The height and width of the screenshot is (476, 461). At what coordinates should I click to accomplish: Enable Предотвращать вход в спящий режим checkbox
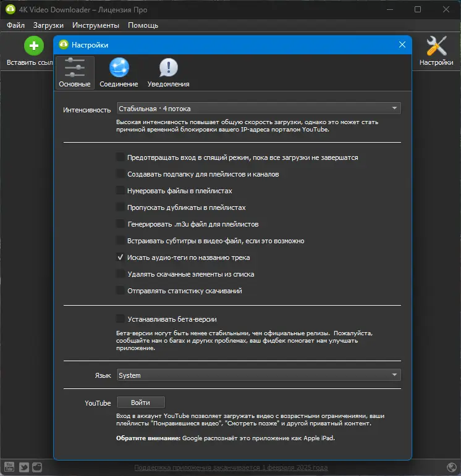click(121, 157)
